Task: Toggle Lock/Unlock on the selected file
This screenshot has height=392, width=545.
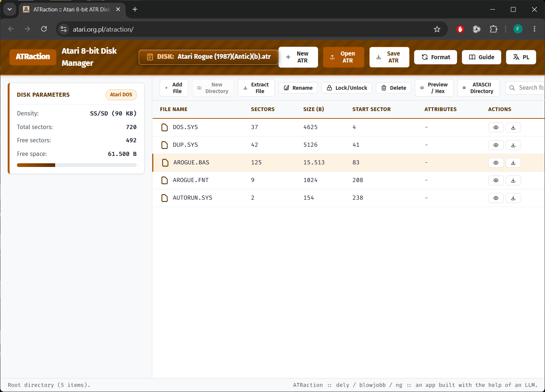Action: point(347,88)
